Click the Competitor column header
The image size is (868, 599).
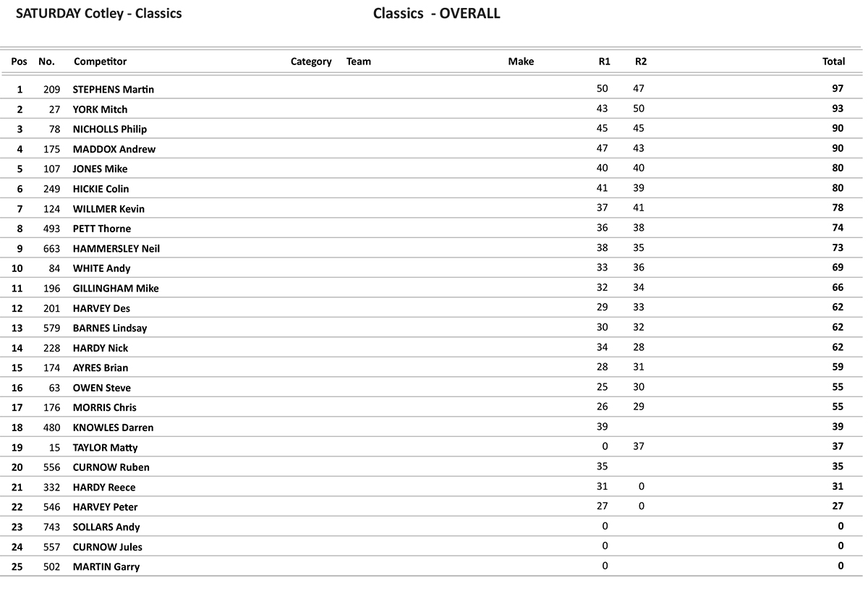(x=100, y=61)
